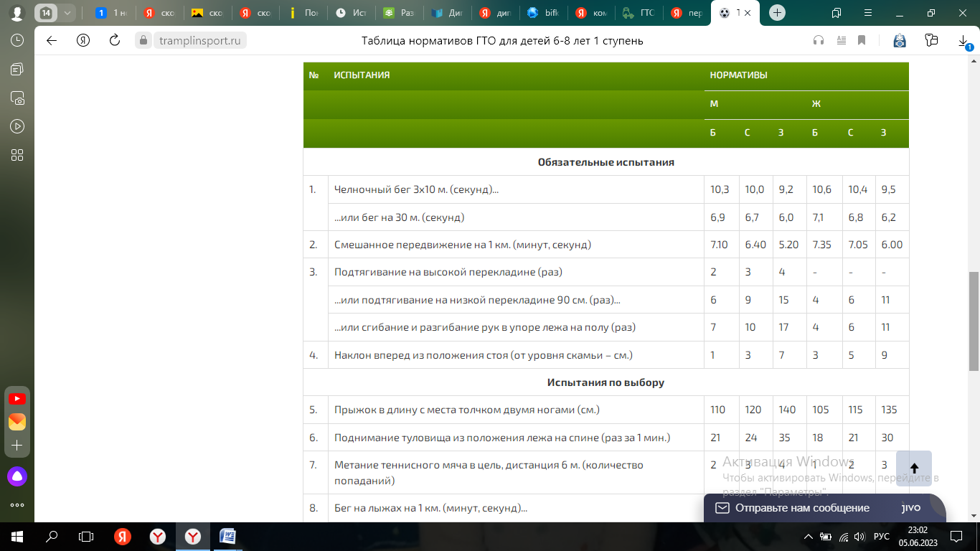Open the tab group counter showing 14
Viewport: 980px width, 551px height.
(x=45, y=13)
